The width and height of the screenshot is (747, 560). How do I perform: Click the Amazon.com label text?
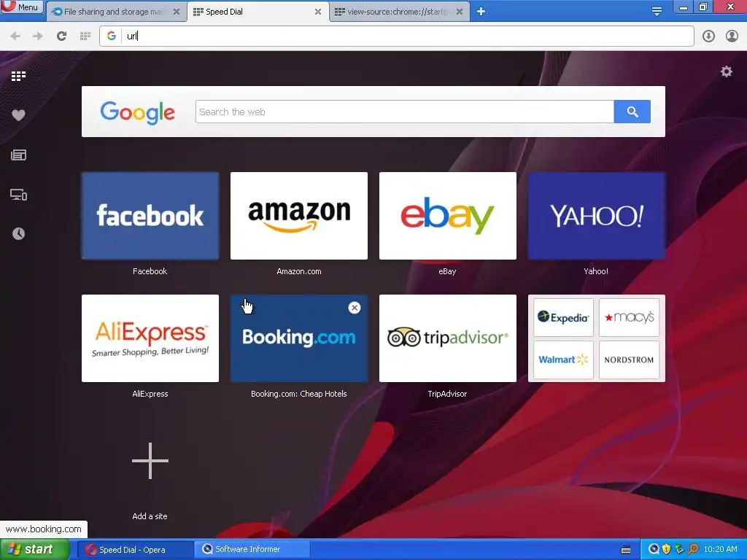(299, 271)
